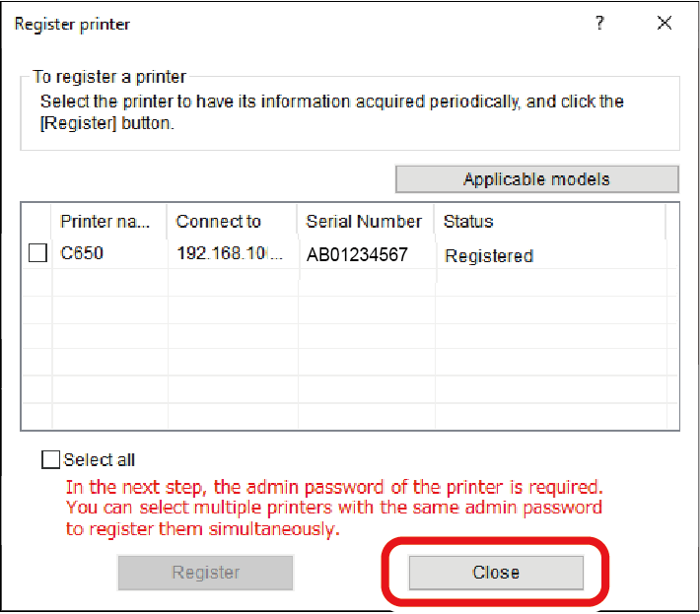The height and width of the screenshot is (614, 700).
Task: Click the Registered status cell
Action: click(489, 255)
